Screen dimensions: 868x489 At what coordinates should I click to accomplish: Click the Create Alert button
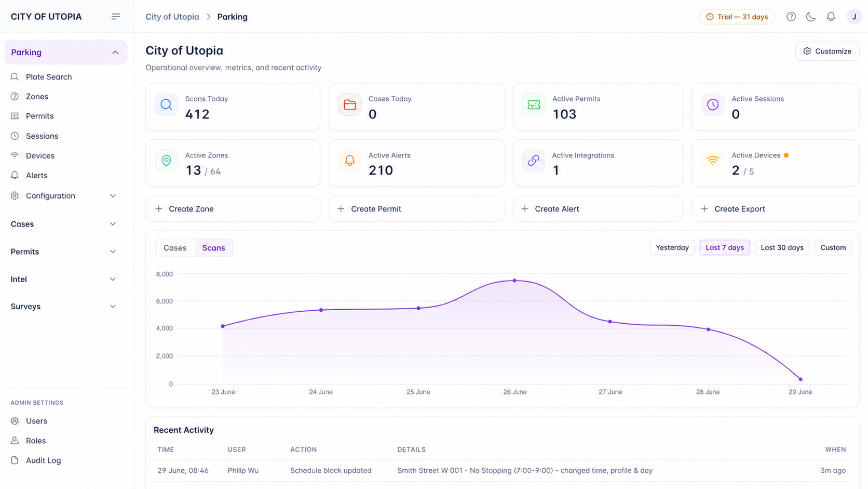pos(598,209)
